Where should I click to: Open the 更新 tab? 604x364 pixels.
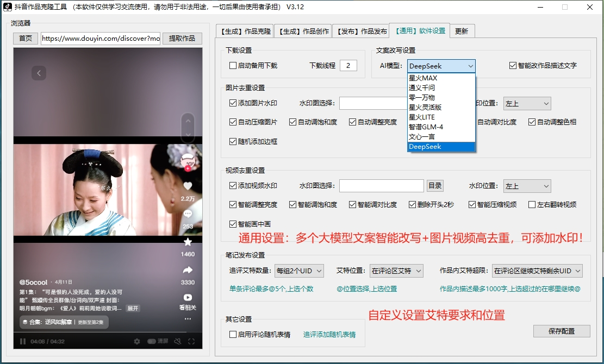pyautogui.click(x=462, y=31)
